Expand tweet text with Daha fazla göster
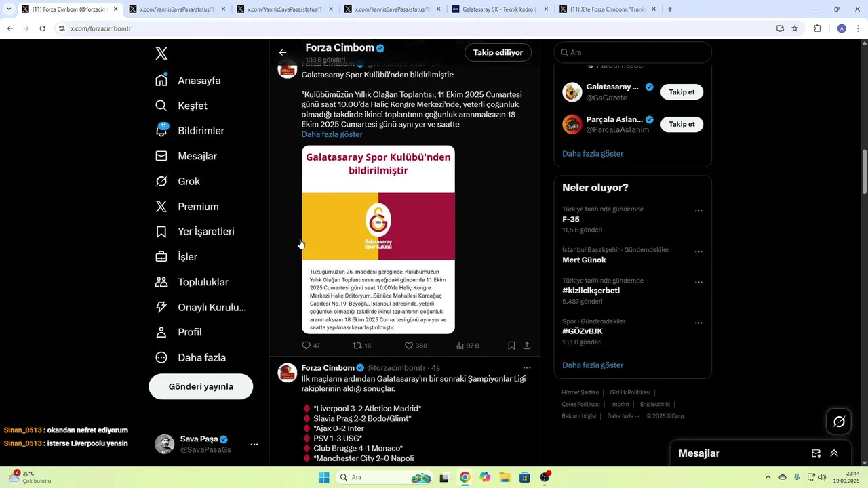This screenshot has height=488, width=868. point(332,134)
